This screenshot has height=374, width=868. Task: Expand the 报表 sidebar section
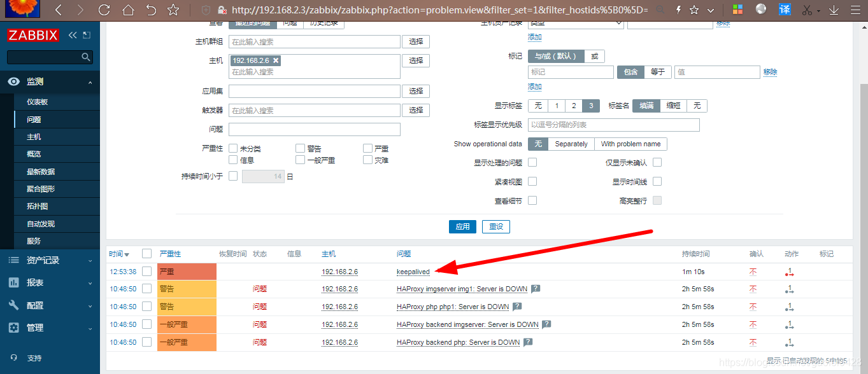[x=50, y=282]
